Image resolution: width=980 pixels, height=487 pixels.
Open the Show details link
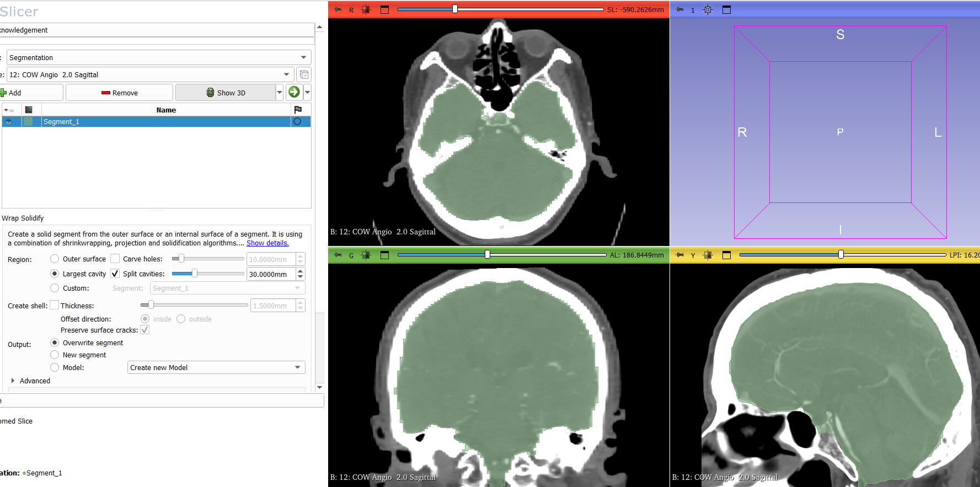[x=267, y=243]
